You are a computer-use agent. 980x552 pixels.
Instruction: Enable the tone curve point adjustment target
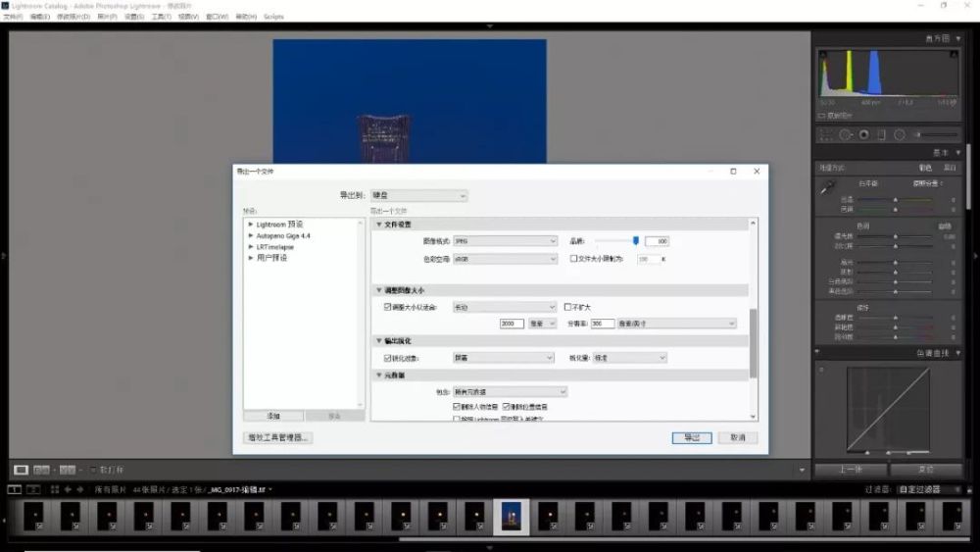click(821, 370)
